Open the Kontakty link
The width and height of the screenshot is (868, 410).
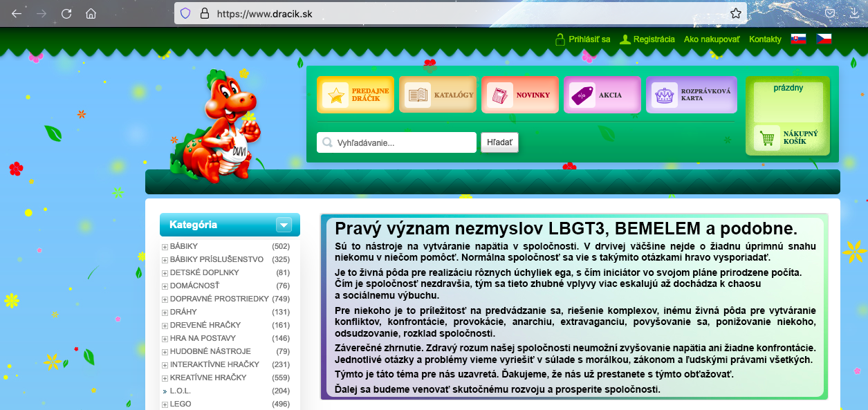tap(765, 39)
